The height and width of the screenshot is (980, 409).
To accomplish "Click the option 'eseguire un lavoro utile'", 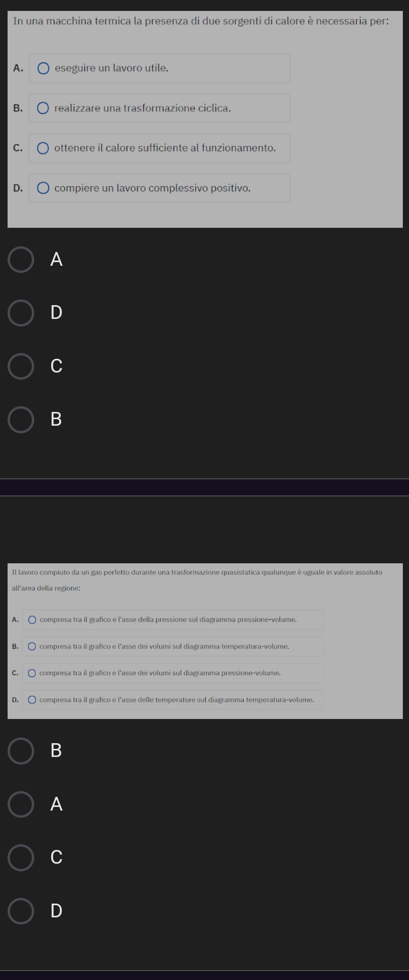I will pyautogui.click(x=159, y=68).
